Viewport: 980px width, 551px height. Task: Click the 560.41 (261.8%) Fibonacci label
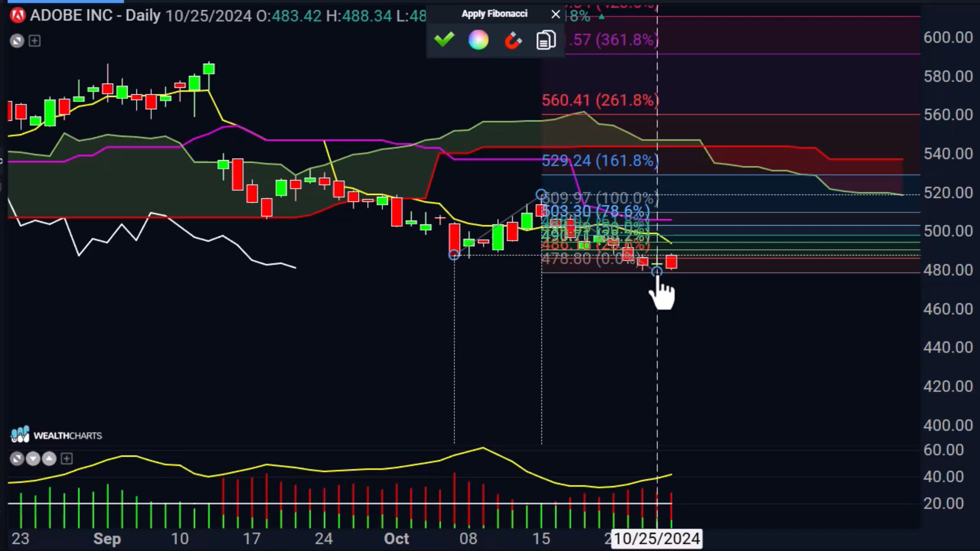point(600,101)
